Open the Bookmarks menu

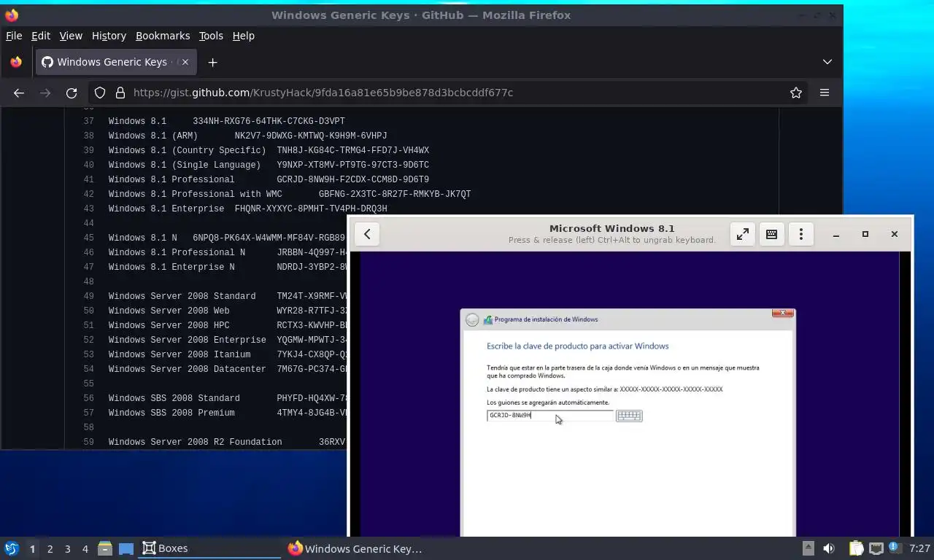point(163,36)
